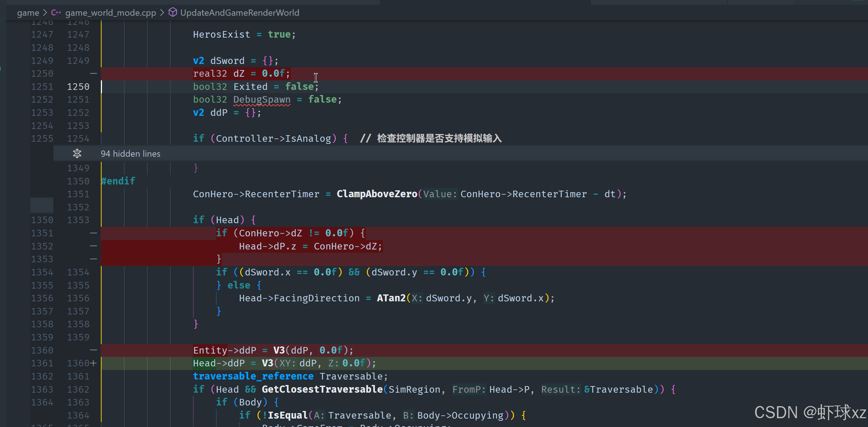Open game_world_mode.cpp breadcrumb item
Screen dimensions: 868x427
pyautogui.click(x=110, y=13)
